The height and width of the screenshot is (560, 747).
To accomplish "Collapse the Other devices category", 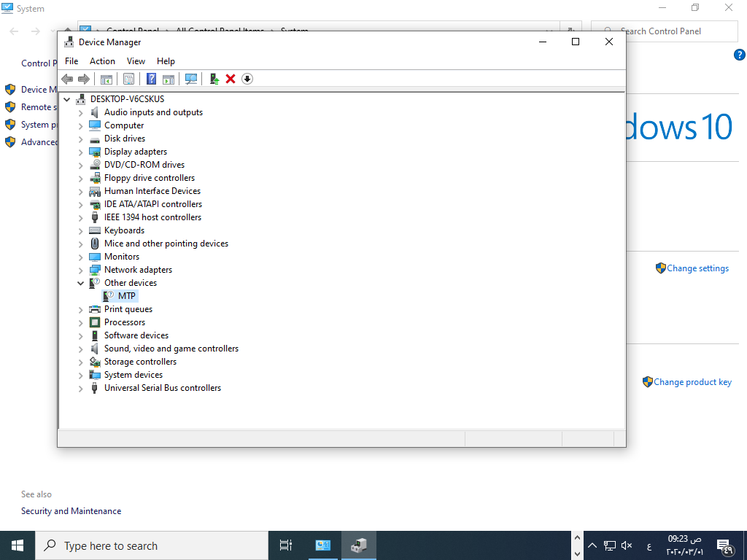I will point(80,284).
